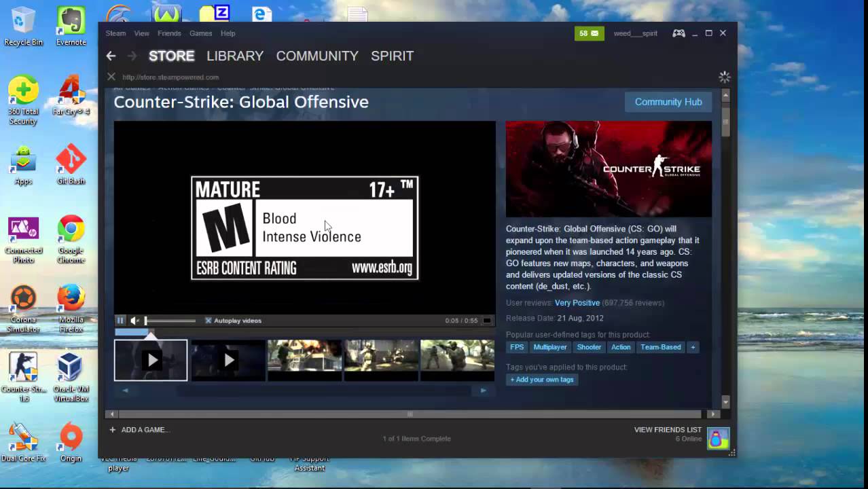Click the plus icon beside ADD A GAME

(x=113, y=430)
